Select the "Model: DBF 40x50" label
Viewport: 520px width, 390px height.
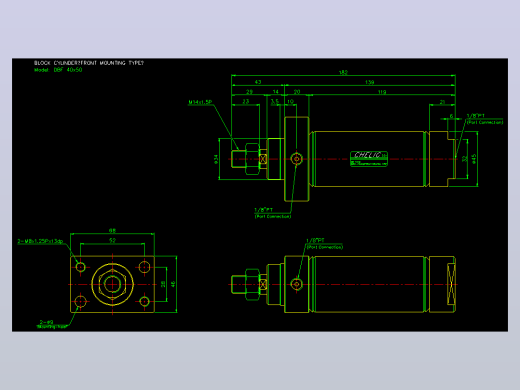(x=58, y=70)
